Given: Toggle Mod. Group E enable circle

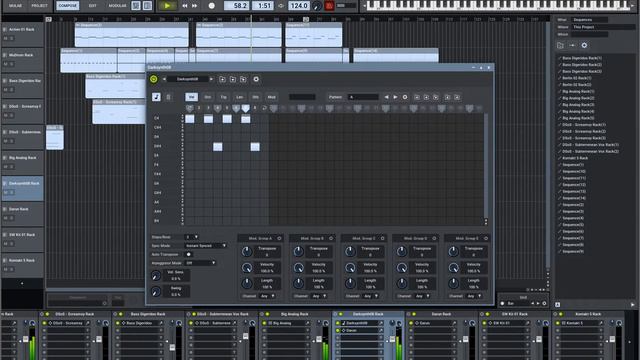Looking at the screenshot, I should click(486, 238).
